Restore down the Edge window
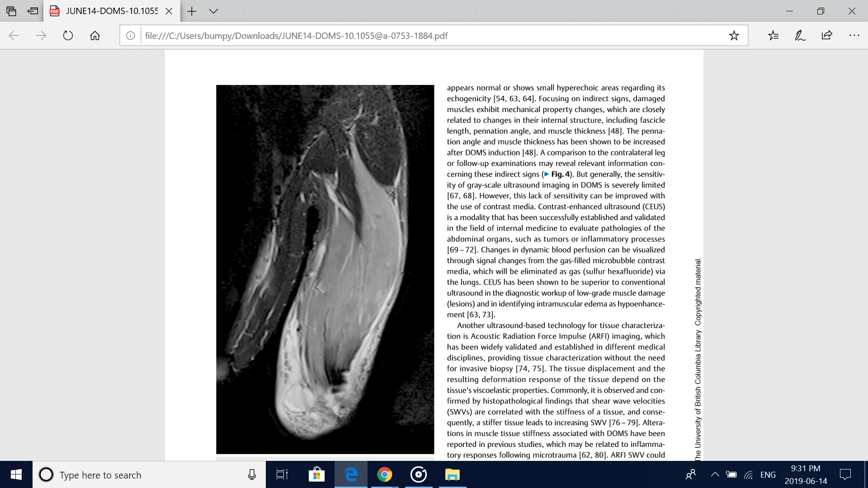The image size is (868, 488). pos(821,11)
